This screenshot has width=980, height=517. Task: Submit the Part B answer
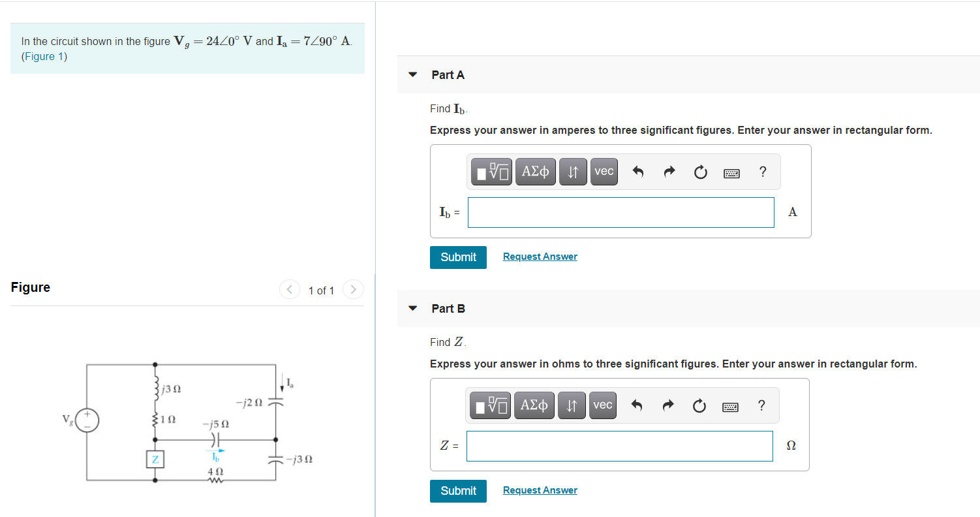coord(458,491)
